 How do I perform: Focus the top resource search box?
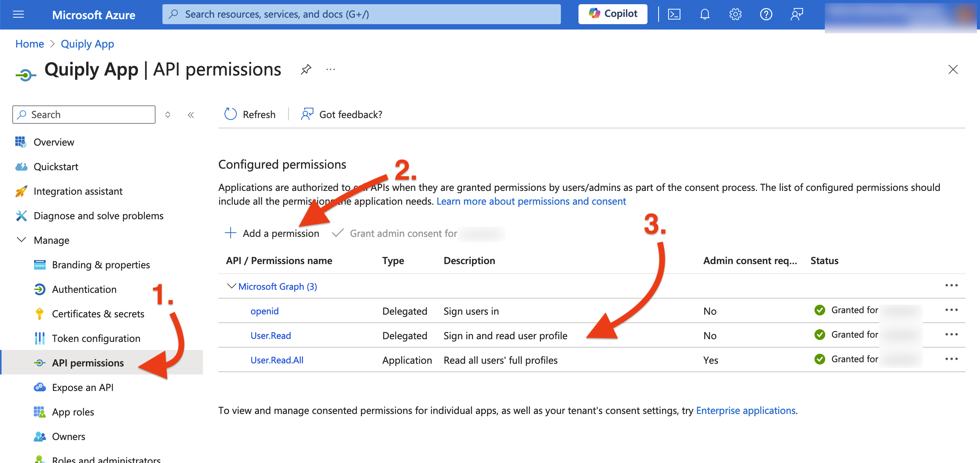coord(361,14)
